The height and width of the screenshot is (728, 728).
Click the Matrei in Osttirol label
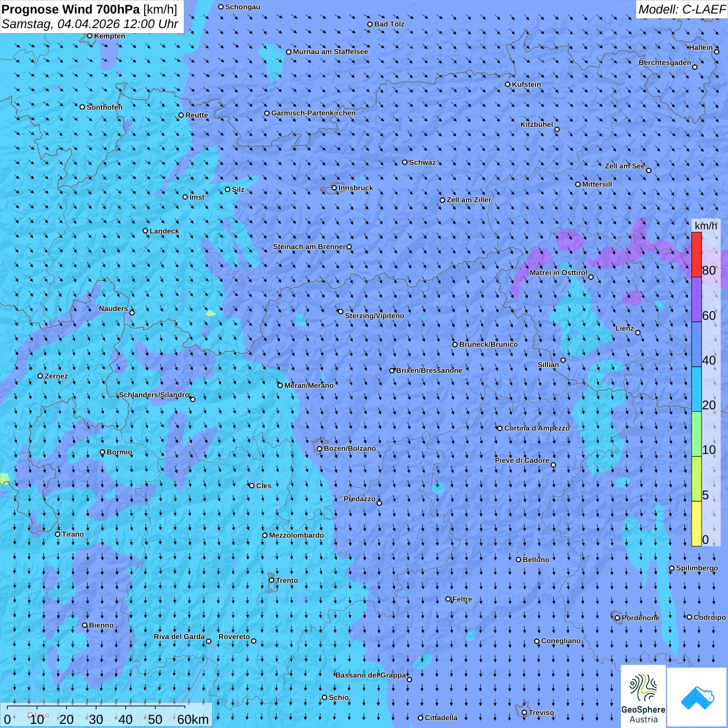click(558, 272)
